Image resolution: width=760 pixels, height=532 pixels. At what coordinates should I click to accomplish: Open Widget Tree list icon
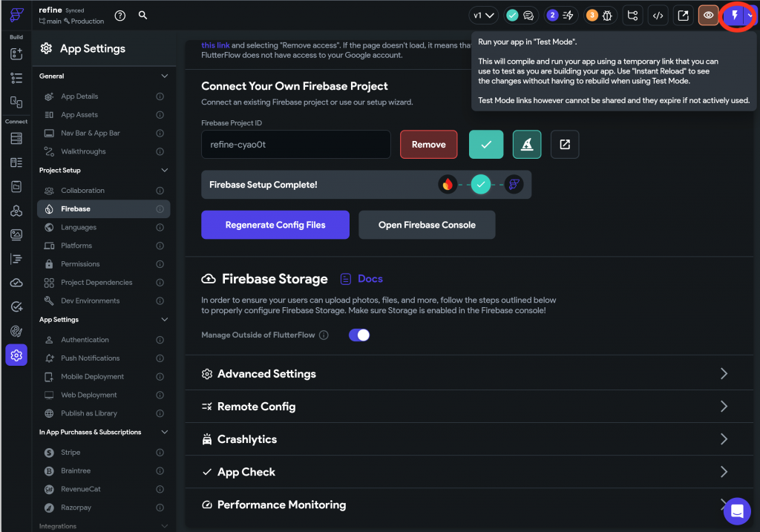tap(16, 78)
